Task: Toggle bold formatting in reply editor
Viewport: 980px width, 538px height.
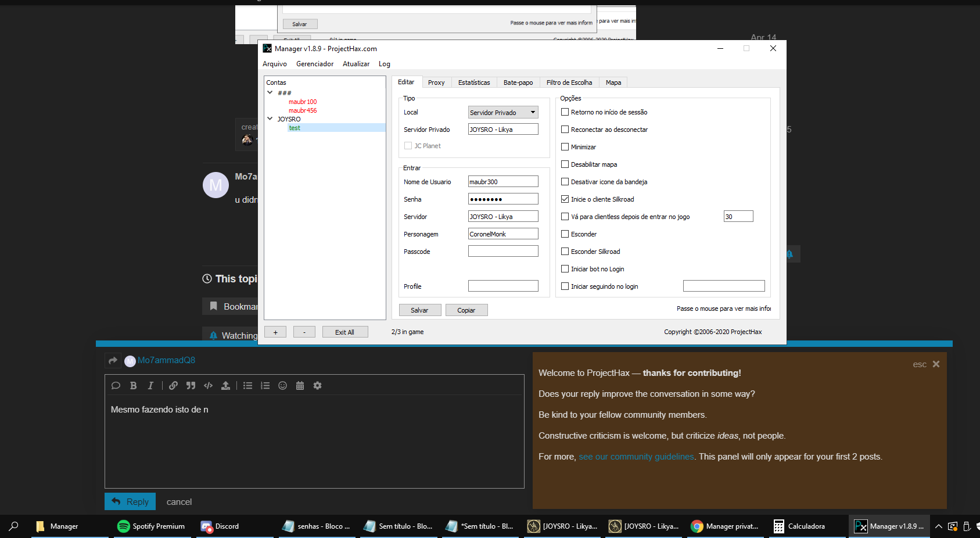Action: tap(133, 386)
